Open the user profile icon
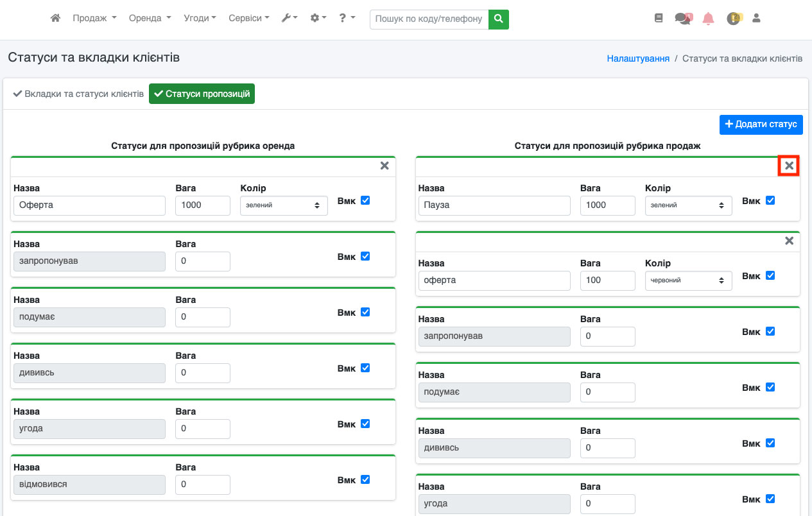This screenshot has width=812, height=516. [756, 19]
